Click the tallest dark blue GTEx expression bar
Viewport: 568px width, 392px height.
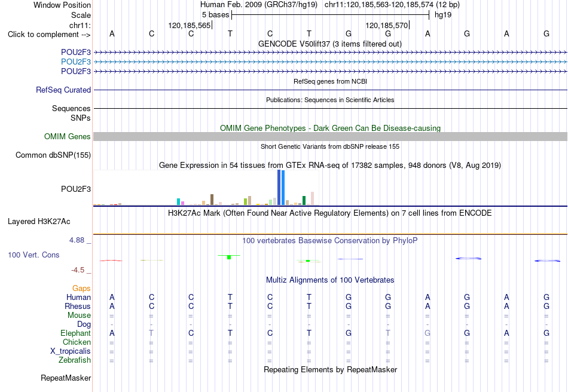point(279,188)
